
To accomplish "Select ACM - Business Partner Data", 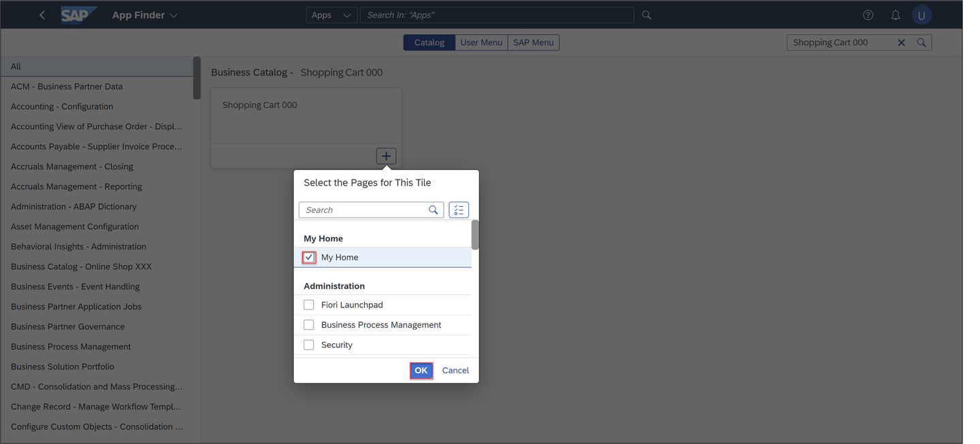I will point(97,86).
